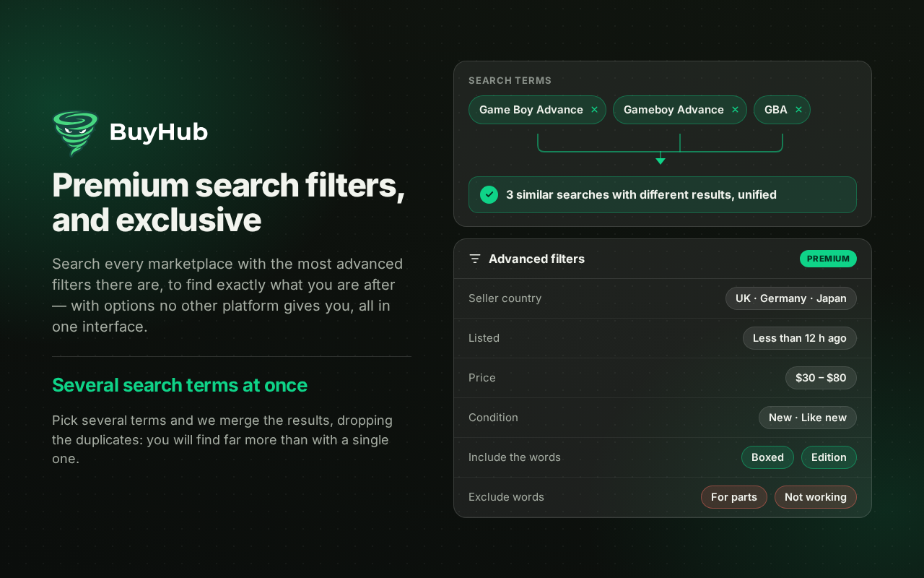924x578 pixels.
Task: Remove the Game Boy Advance search term
Action: [x=594, y=110]
